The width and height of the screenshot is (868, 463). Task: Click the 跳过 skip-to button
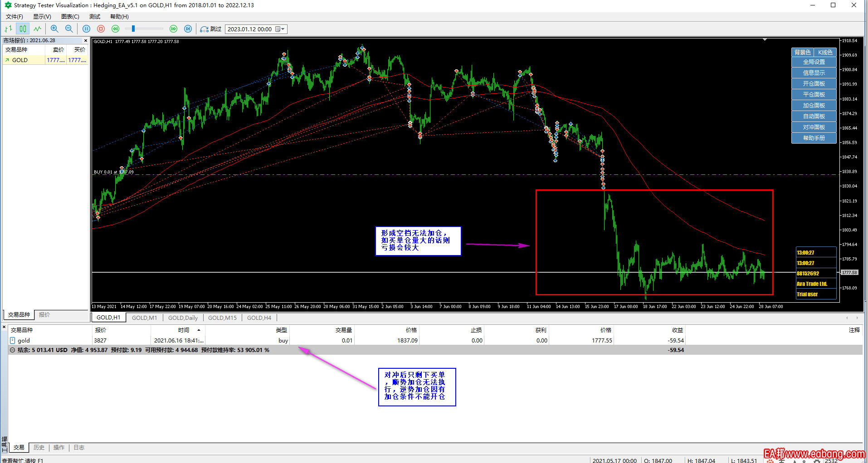tap(211, 29)
